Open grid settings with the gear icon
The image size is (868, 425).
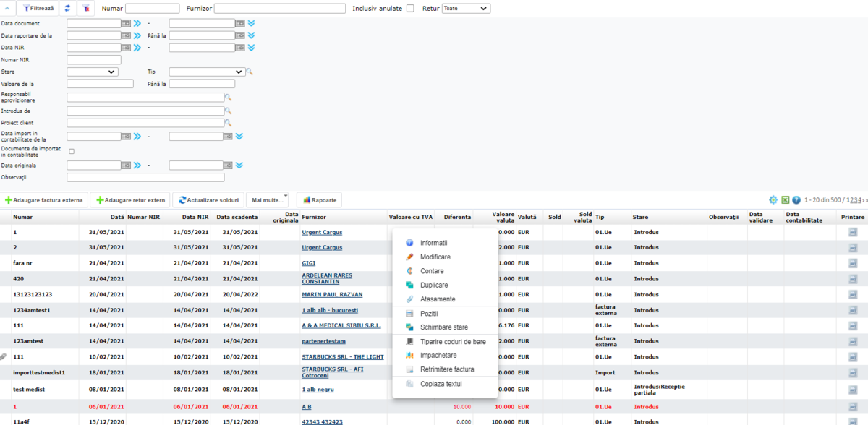coord(773,200)
